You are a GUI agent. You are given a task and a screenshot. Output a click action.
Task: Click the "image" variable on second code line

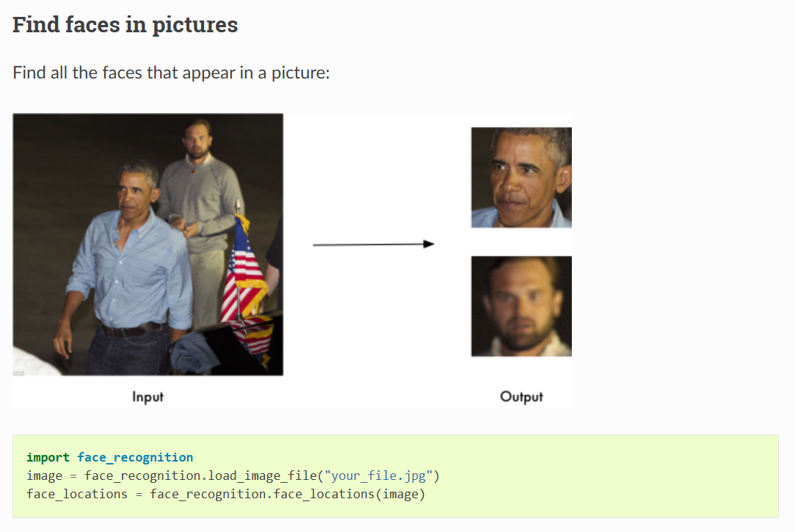pos(45,475)
